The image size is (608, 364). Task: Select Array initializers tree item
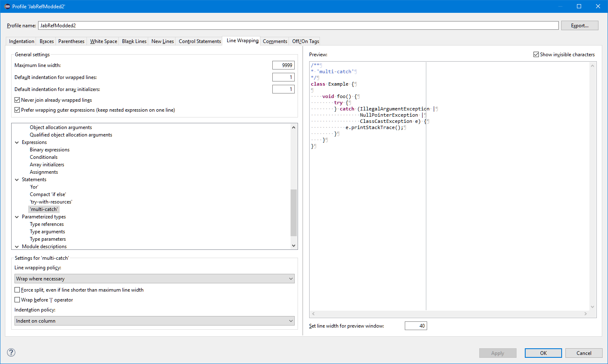point(47,165)
